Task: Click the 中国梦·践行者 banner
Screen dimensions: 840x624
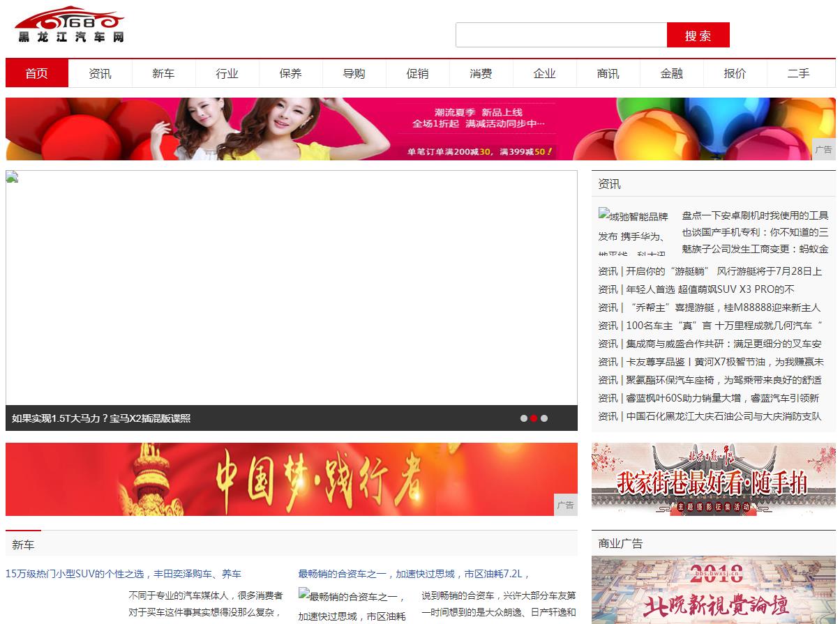Action: [x=292, y=479]
